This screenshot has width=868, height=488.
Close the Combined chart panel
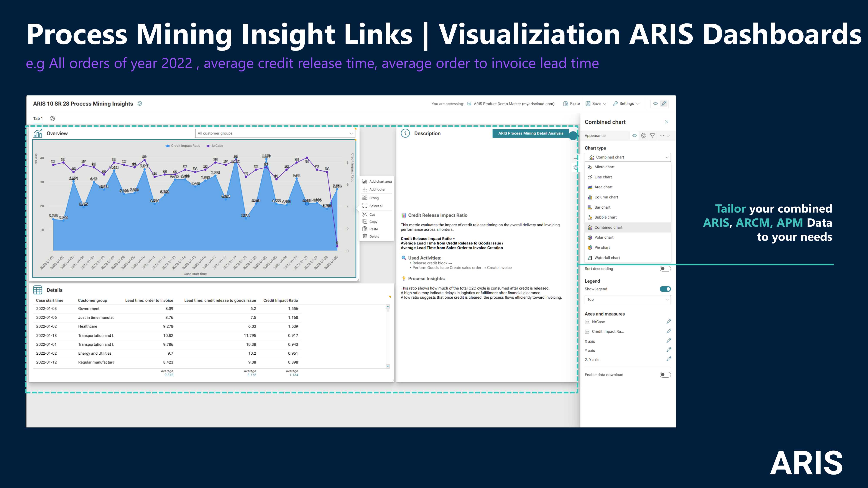(666, 122)
